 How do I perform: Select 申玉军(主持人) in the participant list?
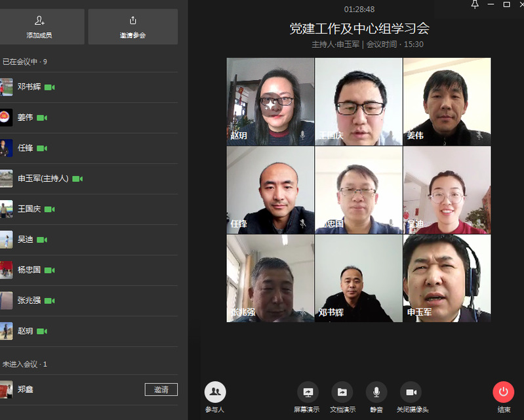tap(43, 178)
